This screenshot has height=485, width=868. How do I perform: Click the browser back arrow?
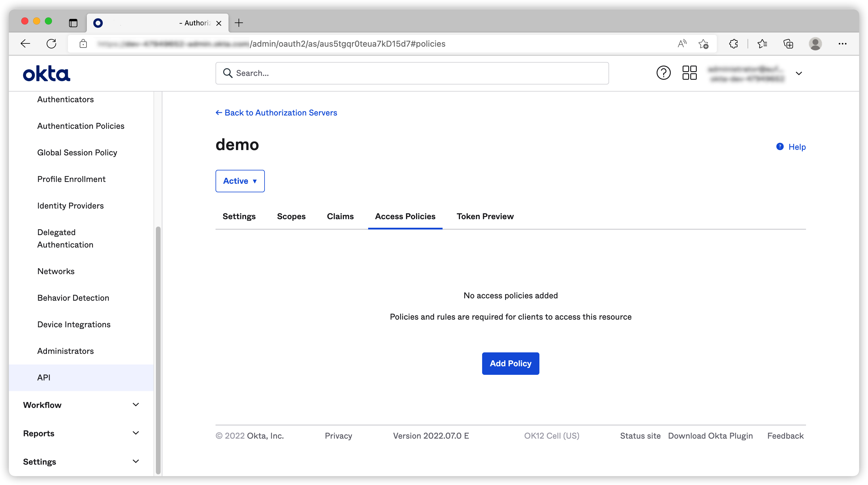25,44
